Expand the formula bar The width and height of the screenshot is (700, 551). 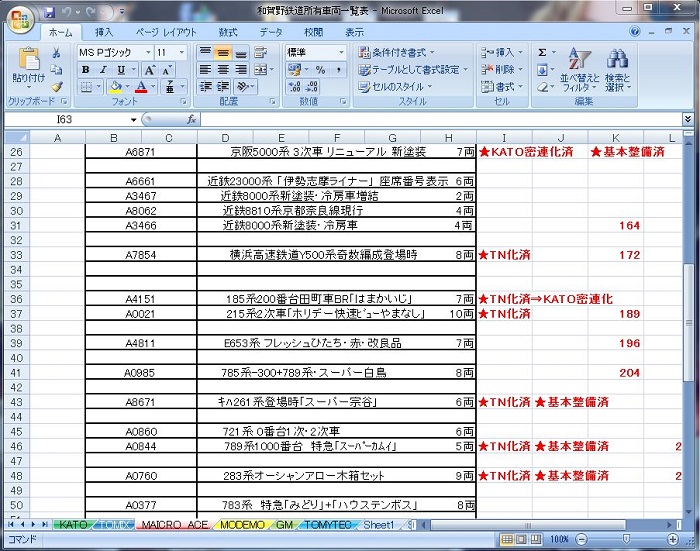(688, 119)
